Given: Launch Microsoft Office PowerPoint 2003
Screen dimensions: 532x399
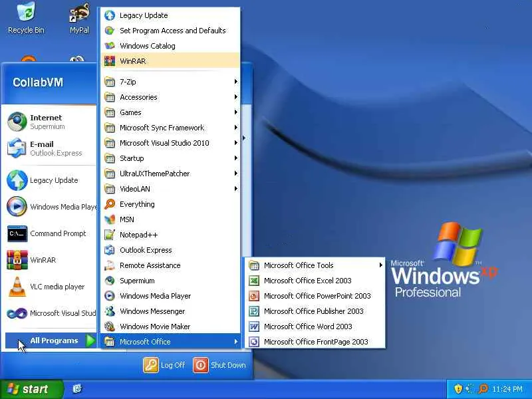Looking at the screenshot, I should pos(315,296).
